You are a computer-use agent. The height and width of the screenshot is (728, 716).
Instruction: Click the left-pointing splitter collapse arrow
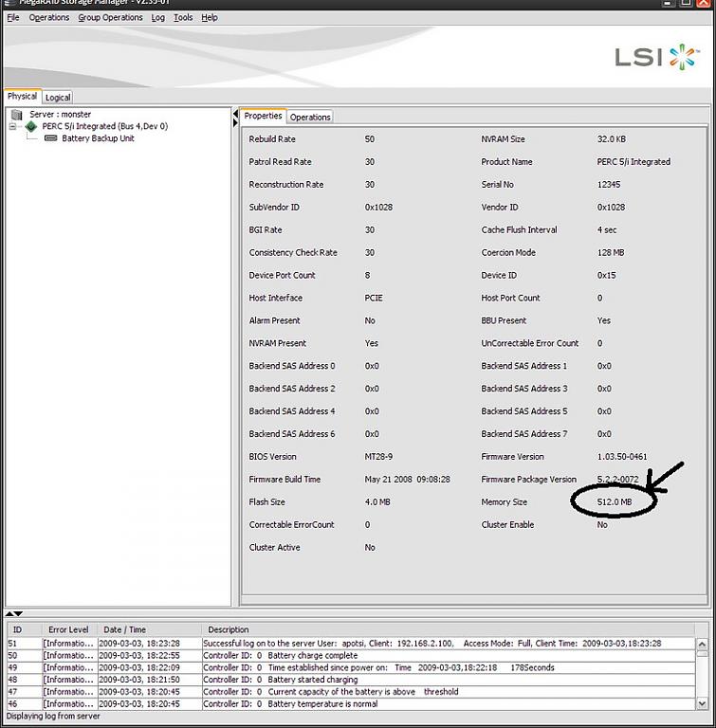[x=235, y=114]
